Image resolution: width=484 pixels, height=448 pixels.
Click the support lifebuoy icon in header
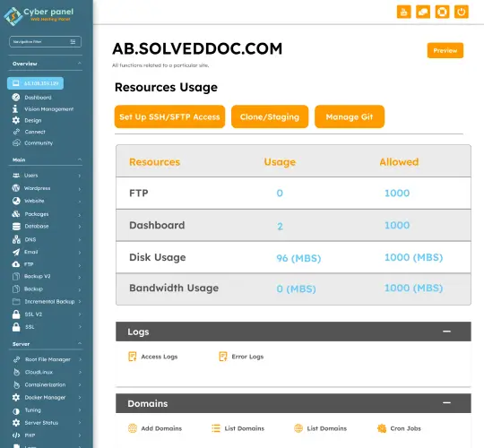pos(442,13)
